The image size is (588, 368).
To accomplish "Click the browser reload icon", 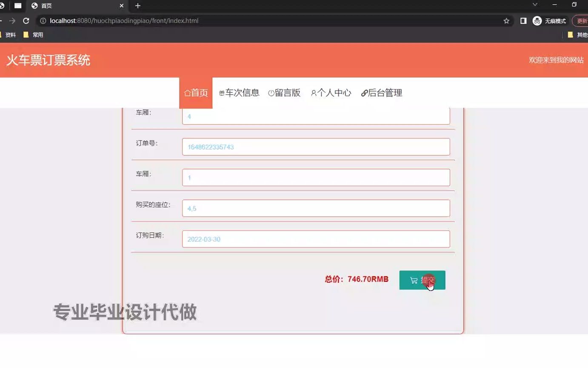I will click(x=26, y=21).
